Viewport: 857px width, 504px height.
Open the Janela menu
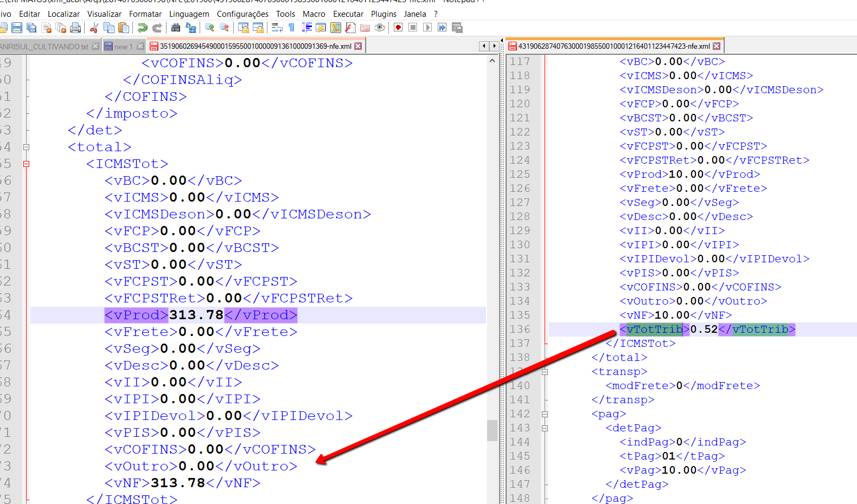coord(415,14)
